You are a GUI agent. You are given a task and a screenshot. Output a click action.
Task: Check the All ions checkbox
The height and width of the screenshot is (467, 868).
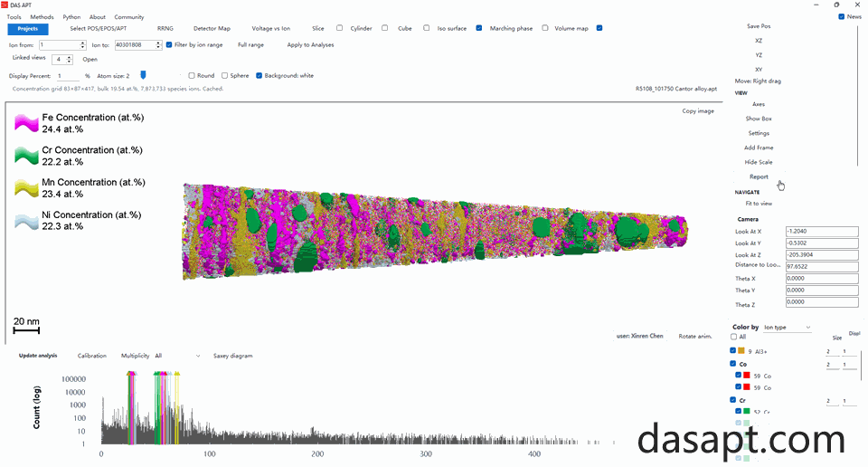[734, 337]
